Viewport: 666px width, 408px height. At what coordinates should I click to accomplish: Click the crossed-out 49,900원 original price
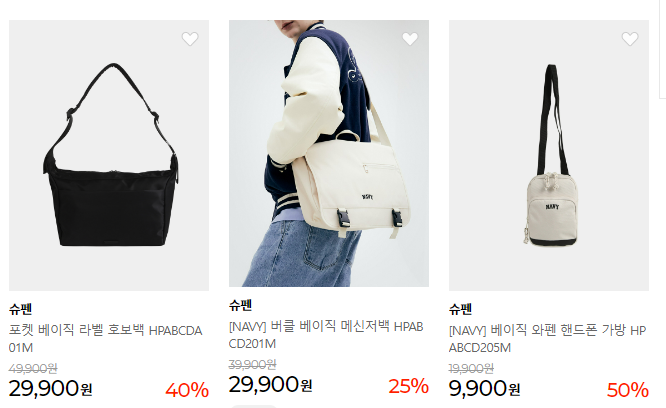pos(33,368)
